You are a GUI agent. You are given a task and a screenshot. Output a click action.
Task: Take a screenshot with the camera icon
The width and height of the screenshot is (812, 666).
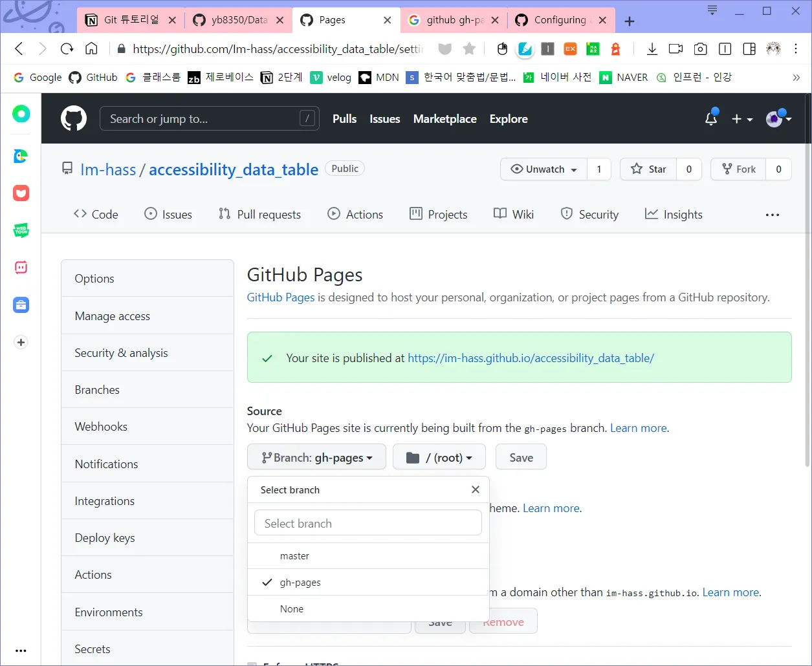pyautogui.click(x=700, y=48)
